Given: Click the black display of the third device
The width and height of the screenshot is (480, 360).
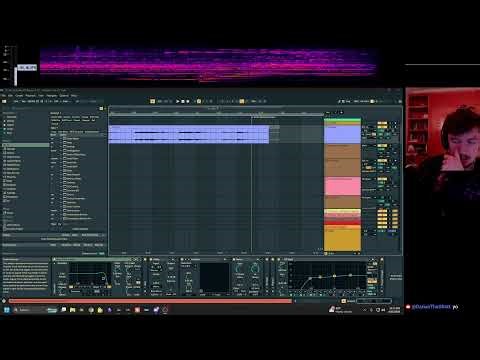Looking at the screenshot, I should tap(214, 278).
